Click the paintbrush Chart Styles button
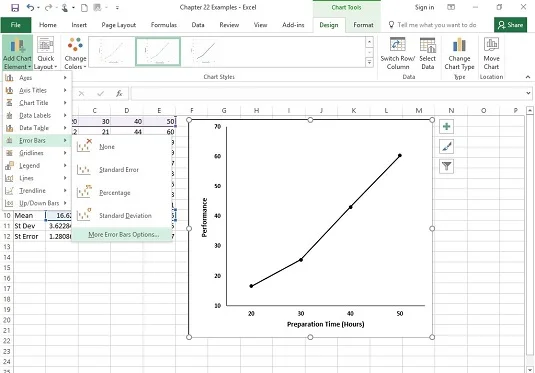 click(x=446, y=147)
